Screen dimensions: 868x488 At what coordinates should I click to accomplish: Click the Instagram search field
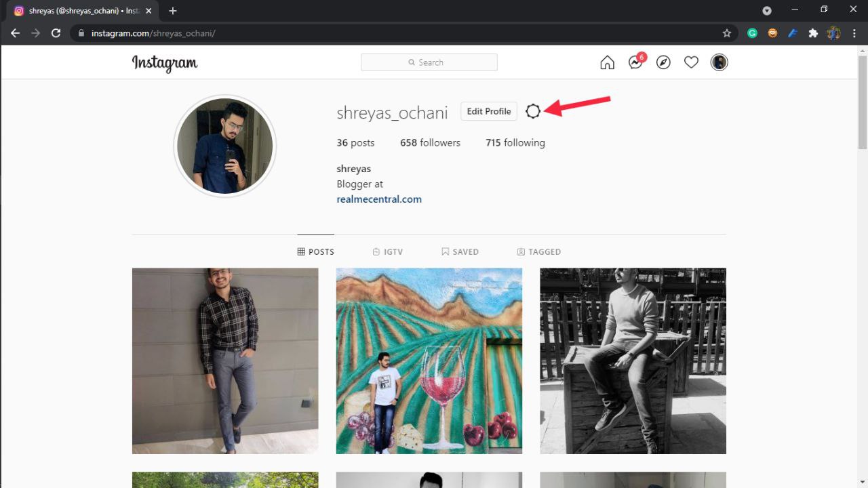429,62
